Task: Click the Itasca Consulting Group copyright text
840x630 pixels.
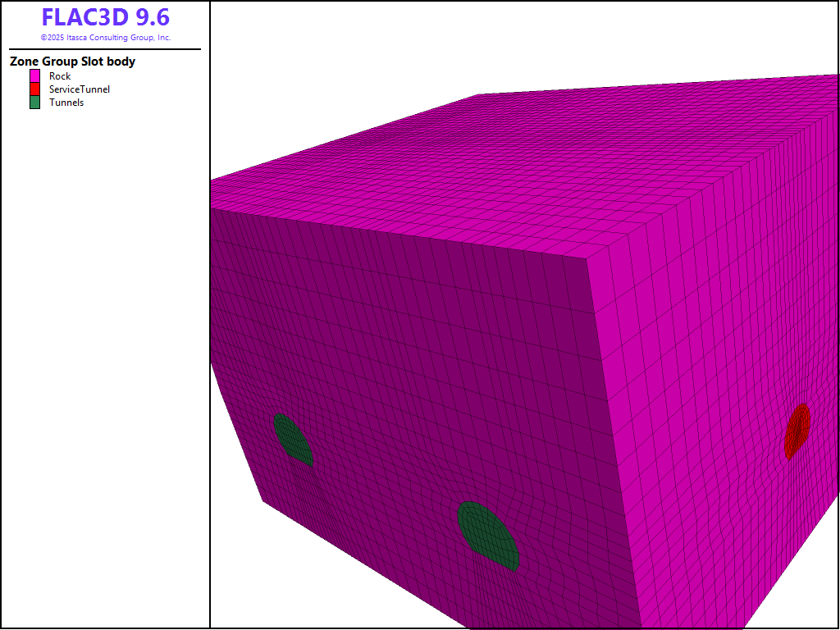Action: [105, 38]
